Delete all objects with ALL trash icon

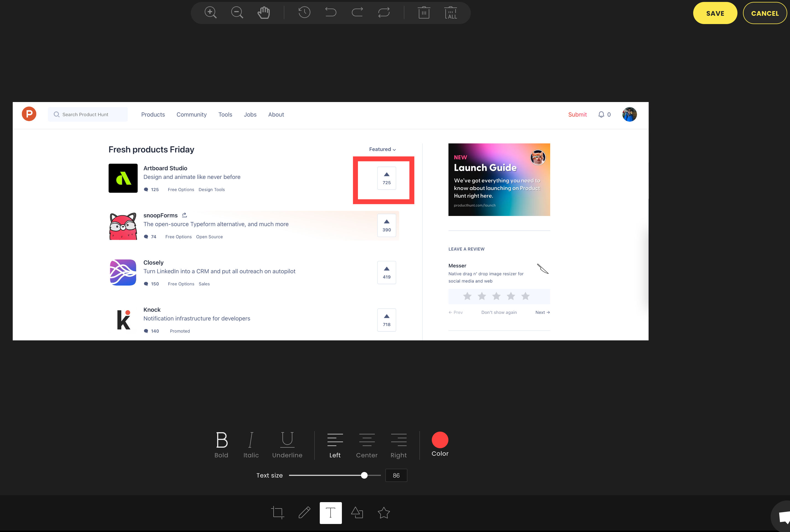pyautogui.click(x=451, y=12)
